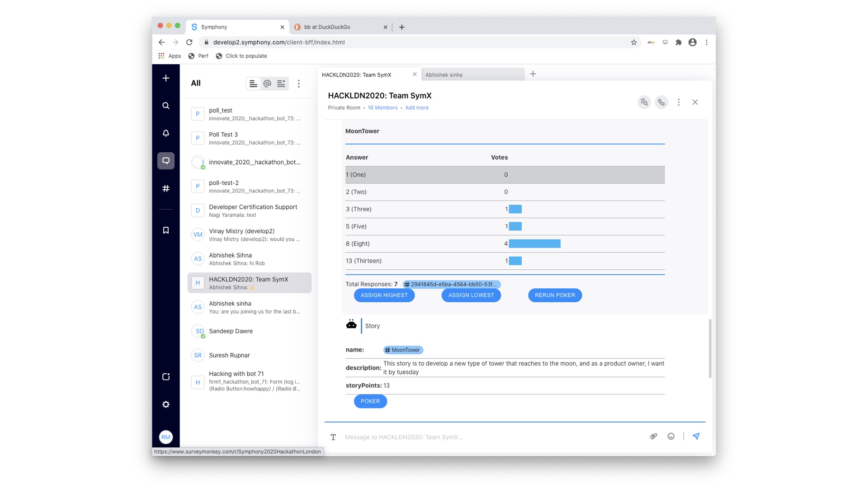The image size is (868, 488).
Task: Open Hacking with bot 71 room
Action: (x=250, y=381)
